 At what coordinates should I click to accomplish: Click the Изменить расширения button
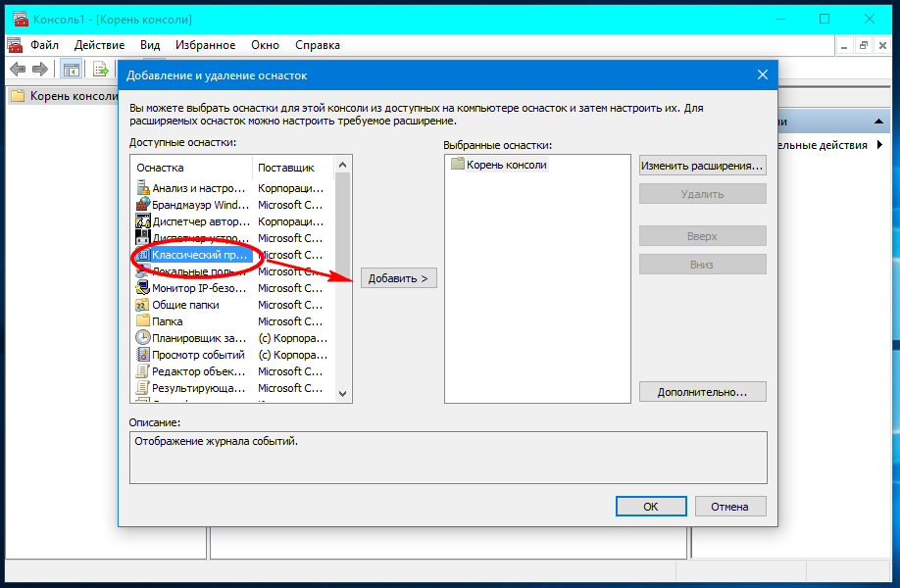coord(702,166)
